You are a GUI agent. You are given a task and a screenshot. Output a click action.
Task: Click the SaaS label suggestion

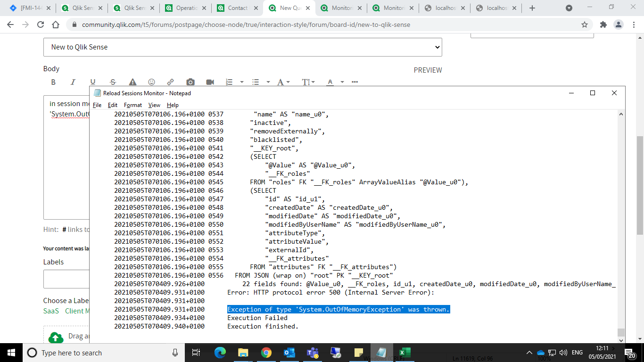click(51, 311)
